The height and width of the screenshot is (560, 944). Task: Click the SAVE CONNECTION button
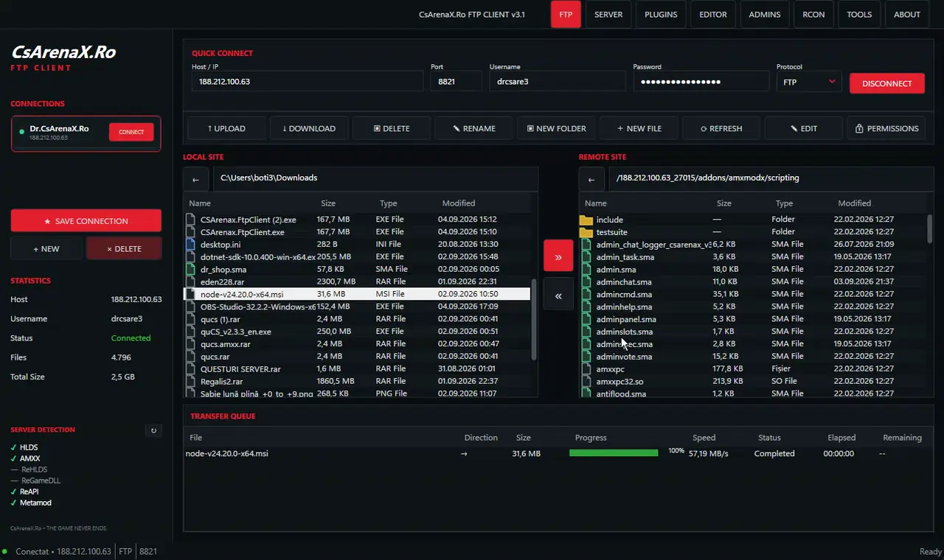point(86,221)
